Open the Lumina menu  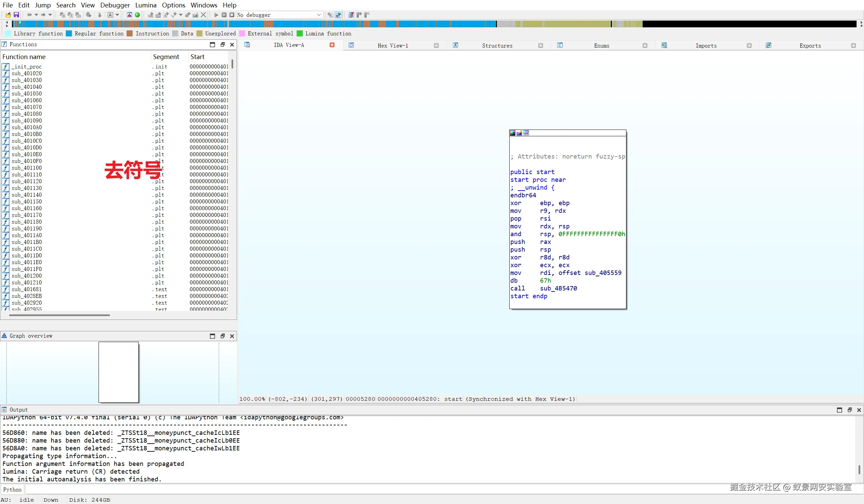pos(146,5)
